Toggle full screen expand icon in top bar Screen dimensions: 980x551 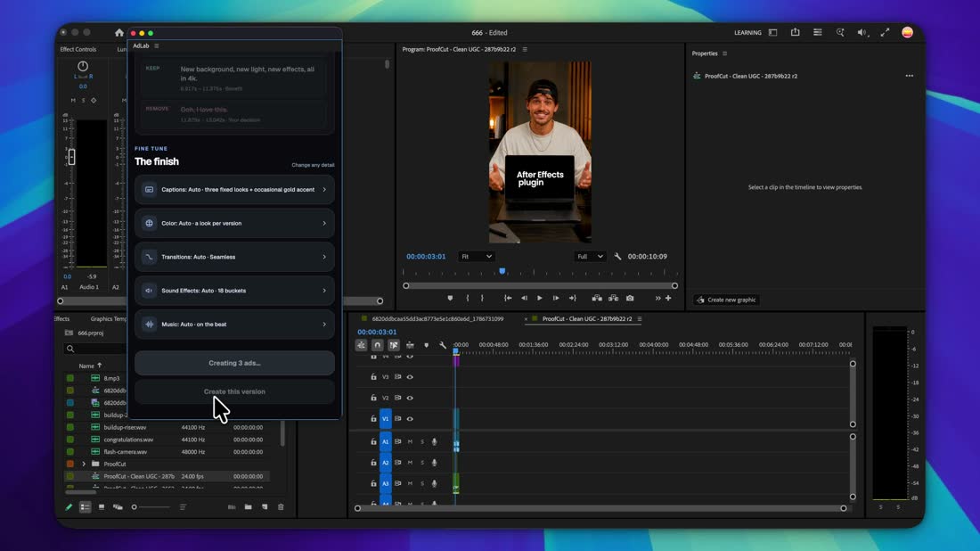[885, 32]
